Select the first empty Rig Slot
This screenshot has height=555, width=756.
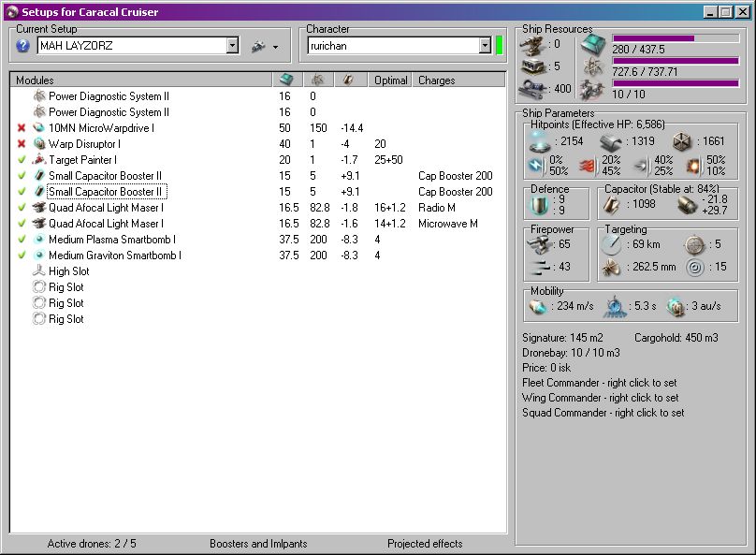pyautogui.click(x=258, y=287)
